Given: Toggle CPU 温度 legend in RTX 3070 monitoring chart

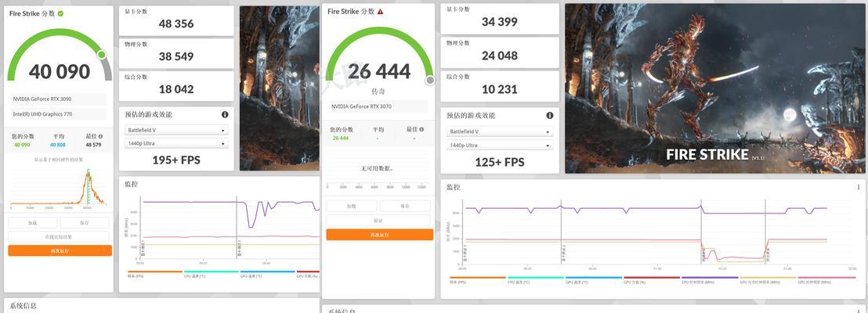Looking at the screenshot, I should pos(535,280).
